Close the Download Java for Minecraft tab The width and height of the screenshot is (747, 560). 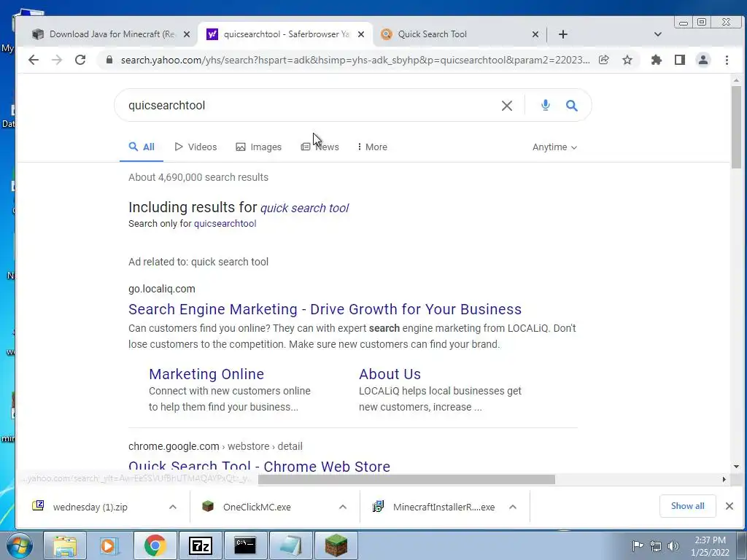coord(187,34)
